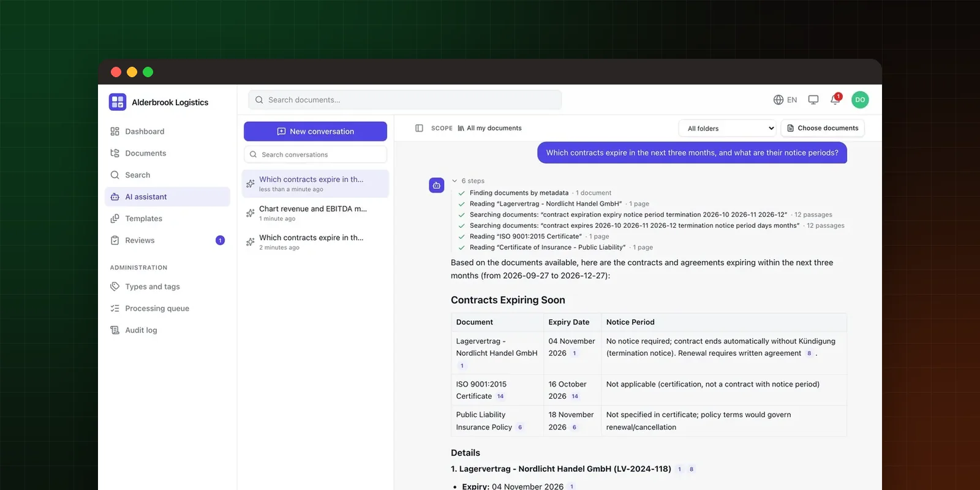Focus the Search documents field
The width and height of the screenshot is (980, 490).
coord(405,100)
